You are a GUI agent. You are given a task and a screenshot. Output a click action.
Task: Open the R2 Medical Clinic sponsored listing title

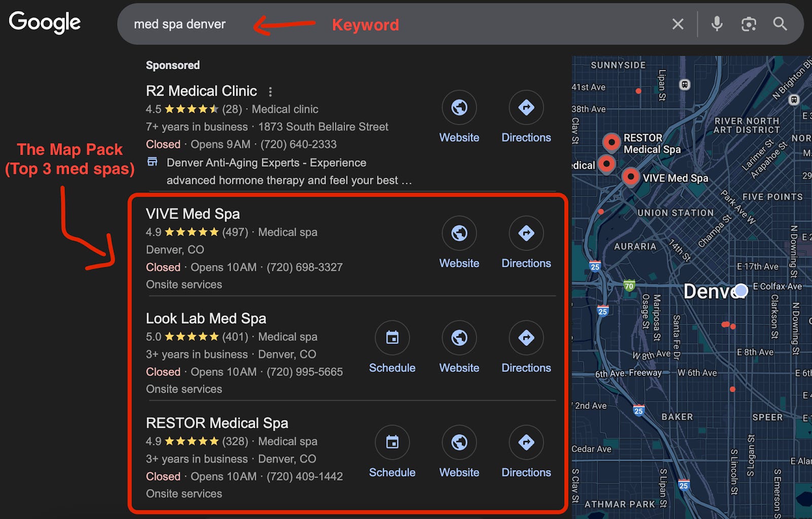click(x=201, y=91)
